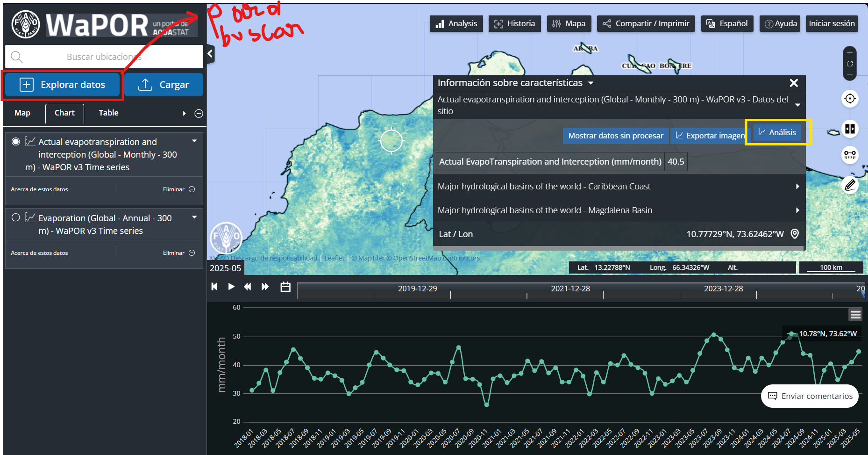
Task: Click the selected point marker on map
Action: coord(391,141)
